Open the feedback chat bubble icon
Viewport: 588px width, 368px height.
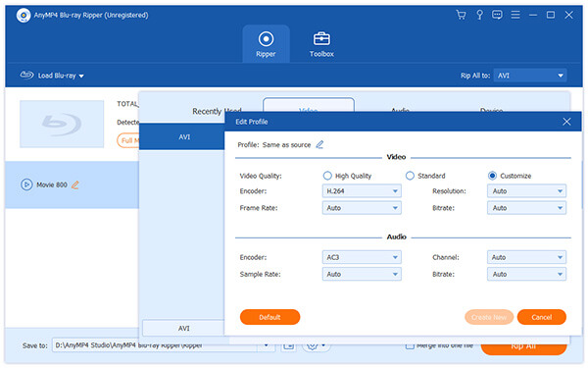[497, 15]
